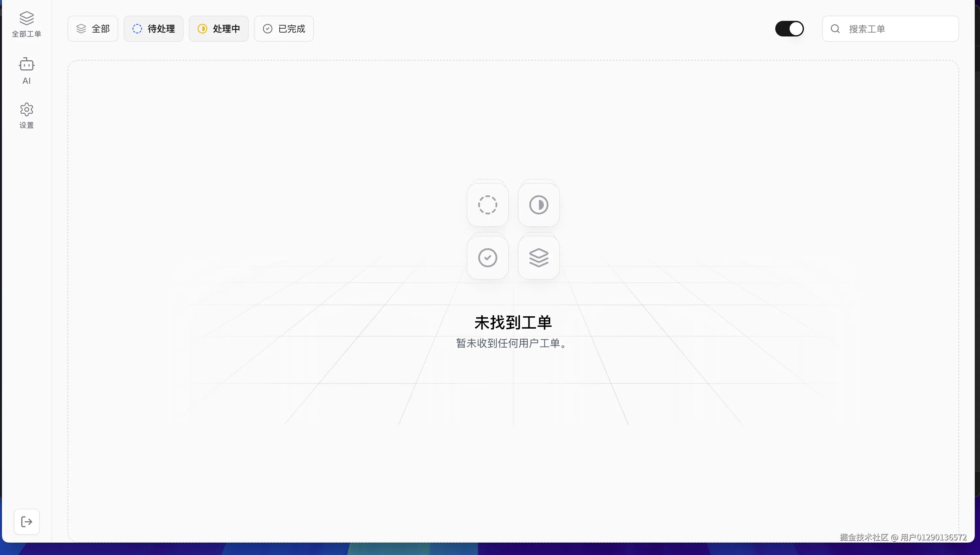This screenshot has height=555, width=980.
Task: Click the stacked layers tile
Action: coord(538,258)
